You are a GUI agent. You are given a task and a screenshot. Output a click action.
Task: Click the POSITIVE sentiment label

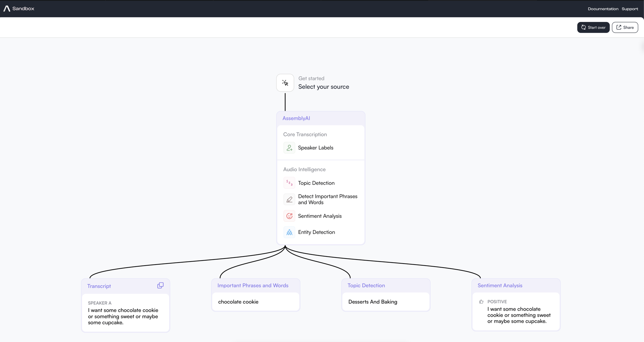[x=497, y=302]
